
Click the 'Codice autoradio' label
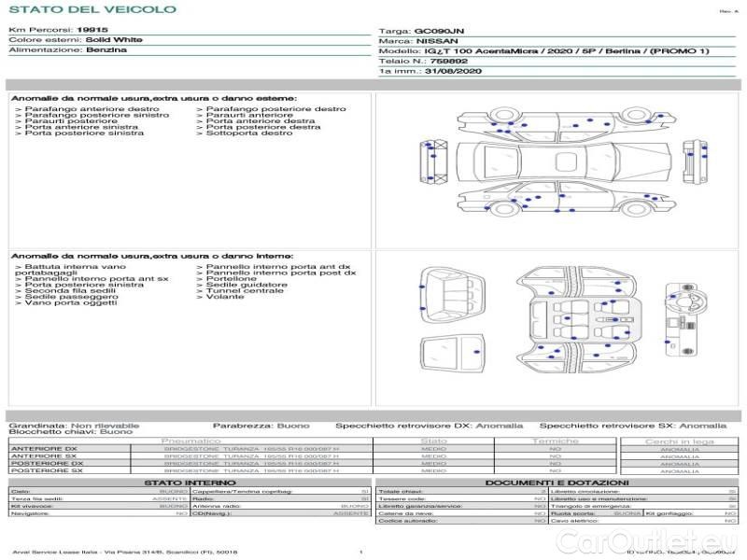408,521
